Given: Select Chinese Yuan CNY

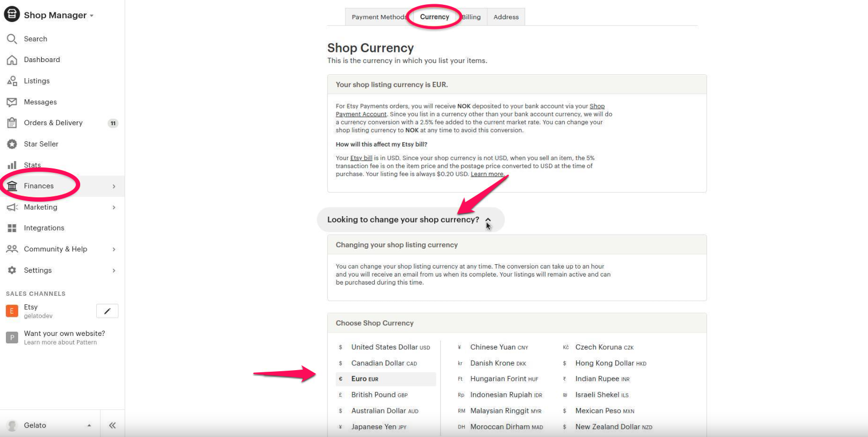Looking at the screenshot, I should point(499,347).
